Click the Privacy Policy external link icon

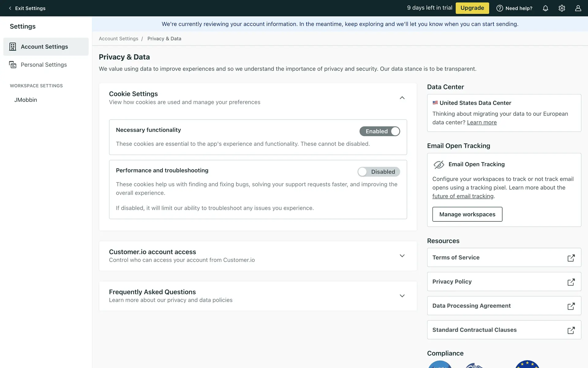(x=571, y=282)
